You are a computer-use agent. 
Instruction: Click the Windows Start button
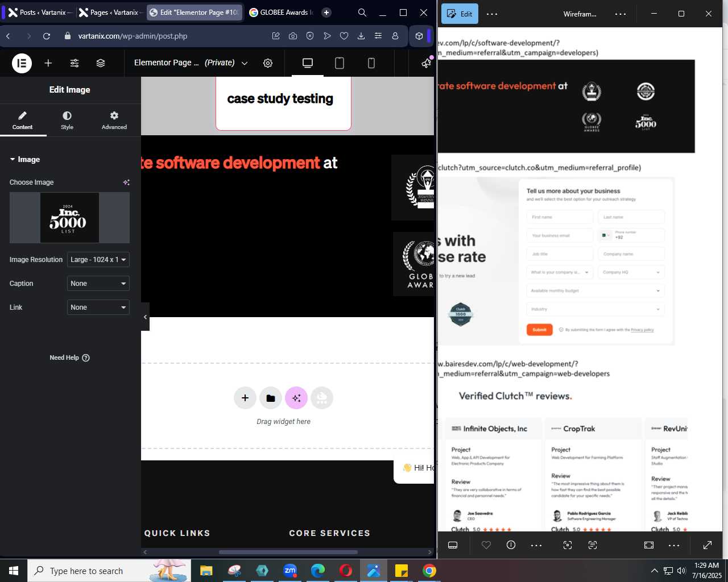coord(14,571)
